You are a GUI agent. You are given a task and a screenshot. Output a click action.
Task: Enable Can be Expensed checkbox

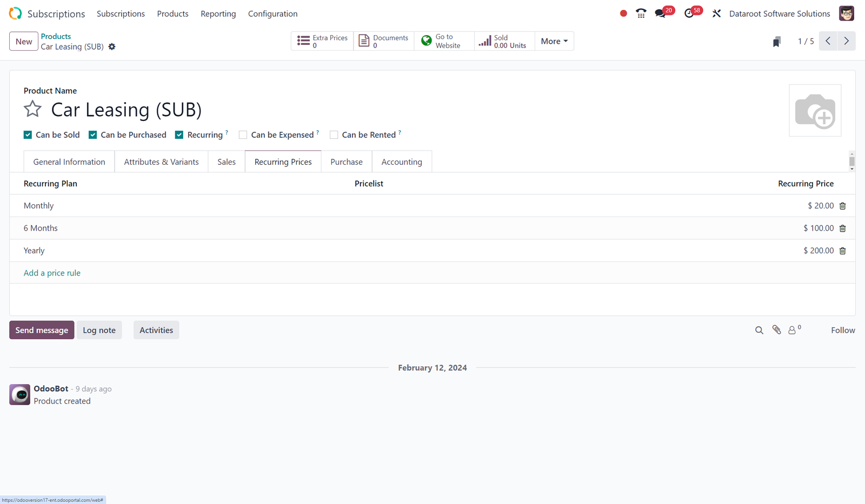click(x=243, y=135)
